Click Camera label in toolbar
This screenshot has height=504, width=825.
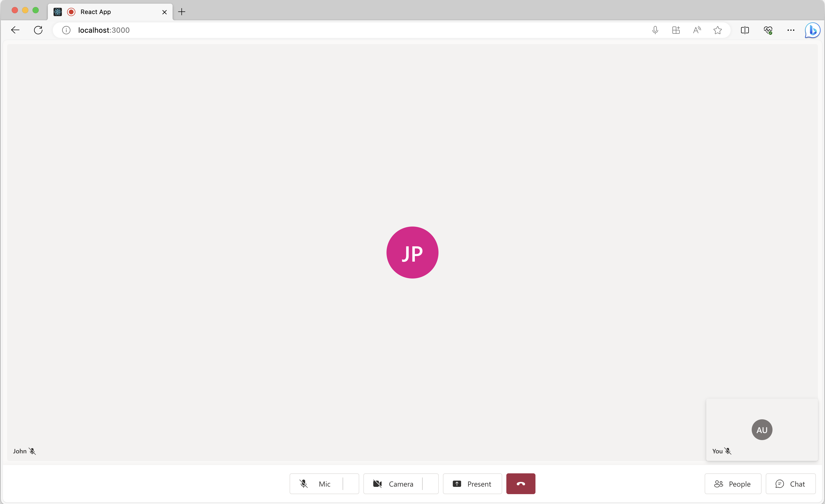401,483
